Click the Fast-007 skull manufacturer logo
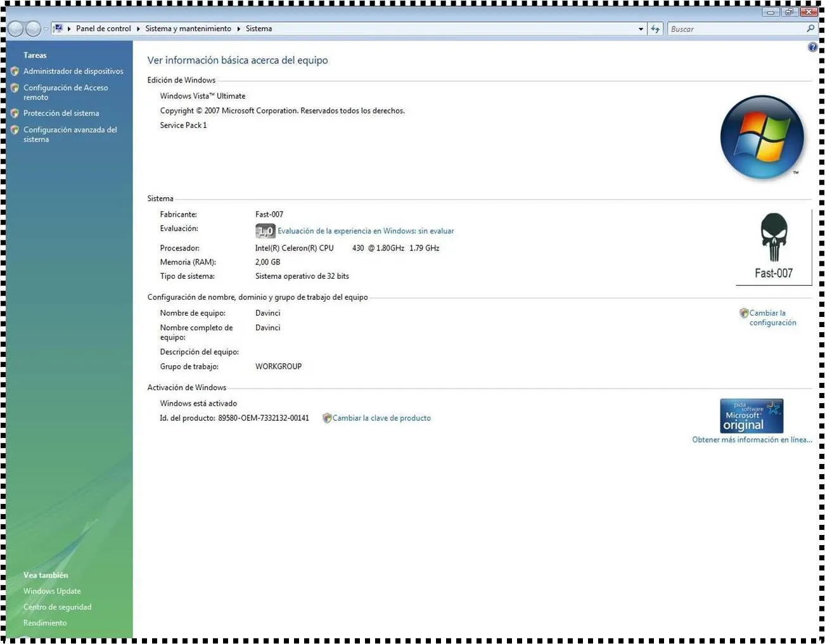The height and width of the screenshot is (644, 825). [774, 247]
